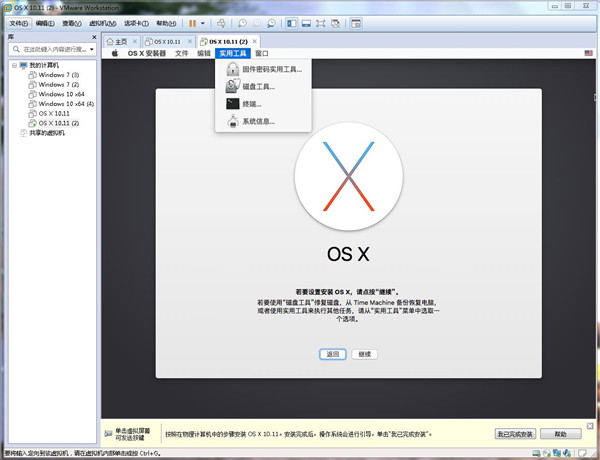Viewport: 600px width, 460px height.
Task: Open the 虚拟机(M) menu
Action: (103, 24)
